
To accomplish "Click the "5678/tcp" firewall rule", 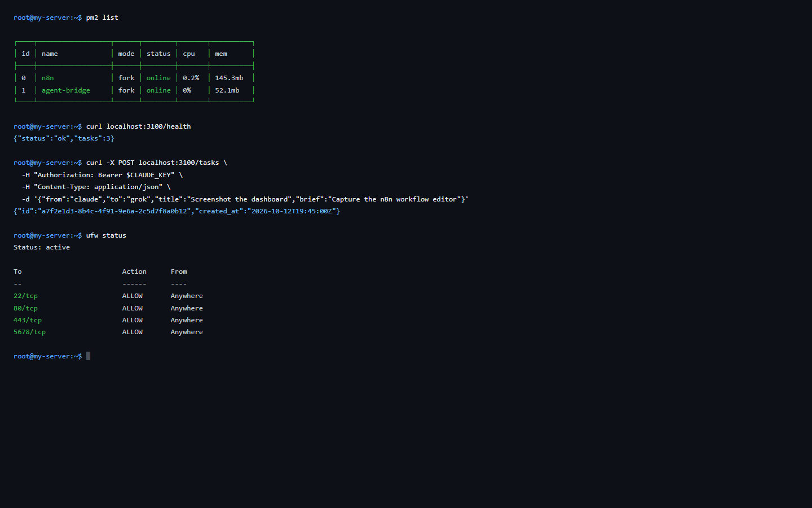I will click(x=29, y=332).
